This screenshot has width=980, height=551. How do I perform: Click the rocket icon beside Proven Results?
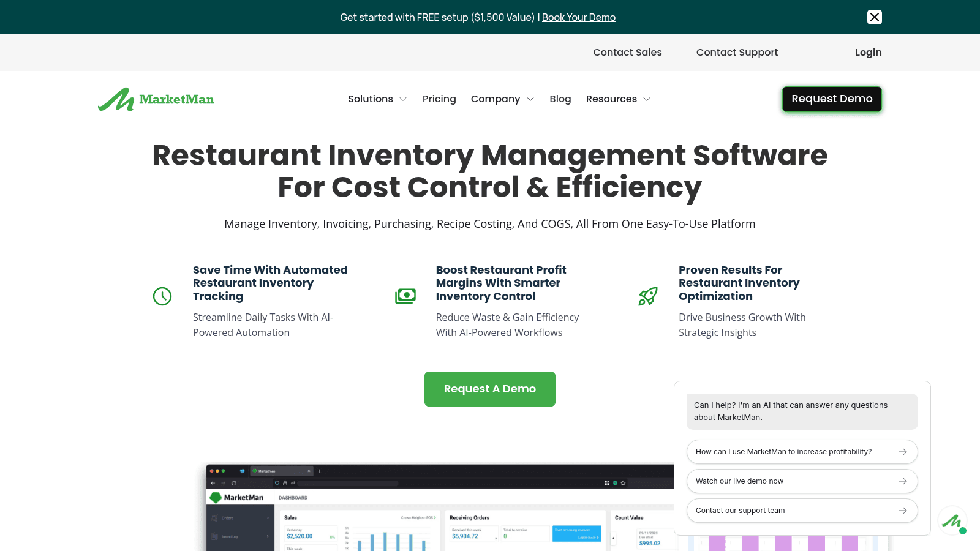648,296
